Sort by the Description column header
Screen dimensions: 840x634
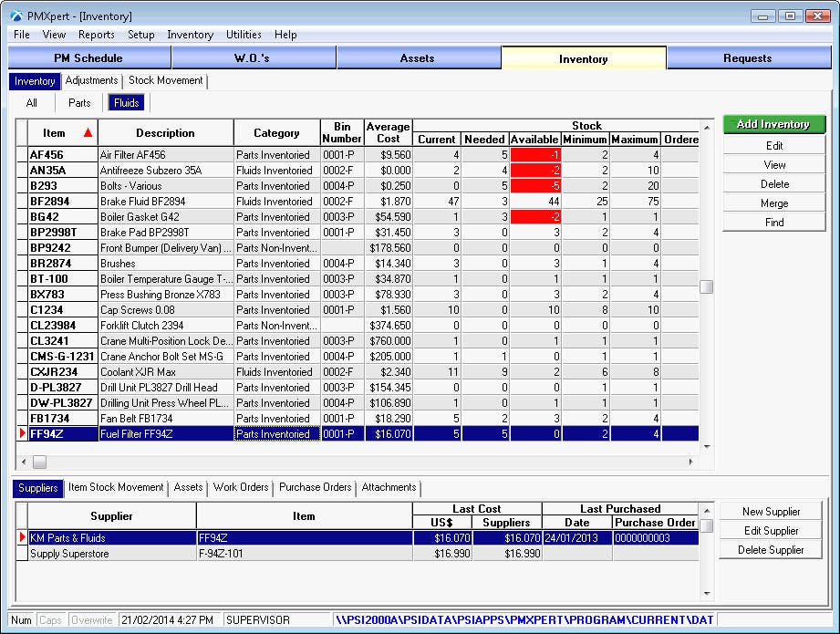(x=165, y=133)
